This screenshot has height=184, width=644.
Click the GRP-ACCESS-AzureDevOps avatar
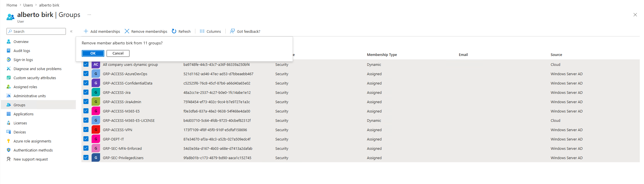(96, 74)
